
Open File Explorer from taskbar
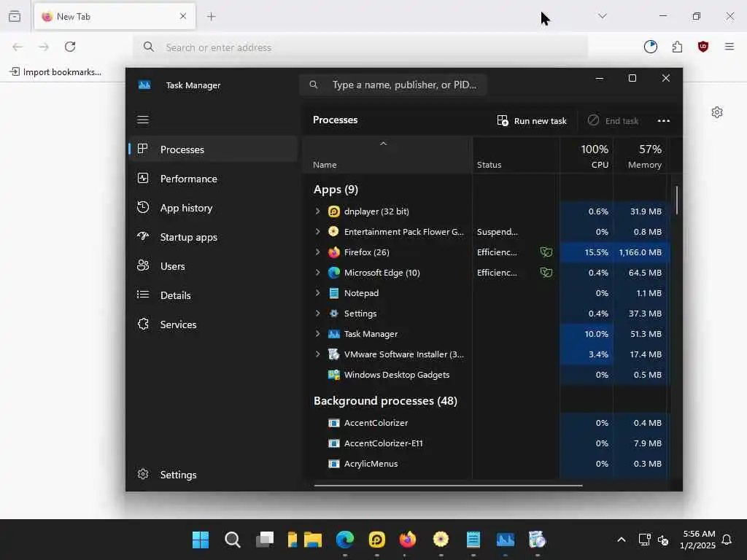point(313,540)
